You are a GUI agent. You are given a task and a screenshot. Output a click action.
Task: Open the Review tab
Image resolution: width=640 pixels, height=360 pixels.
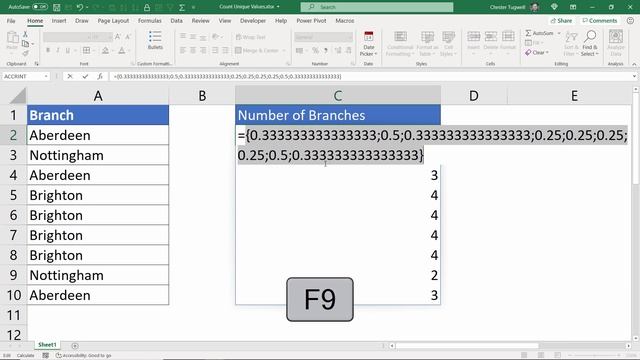click(200, 20)
